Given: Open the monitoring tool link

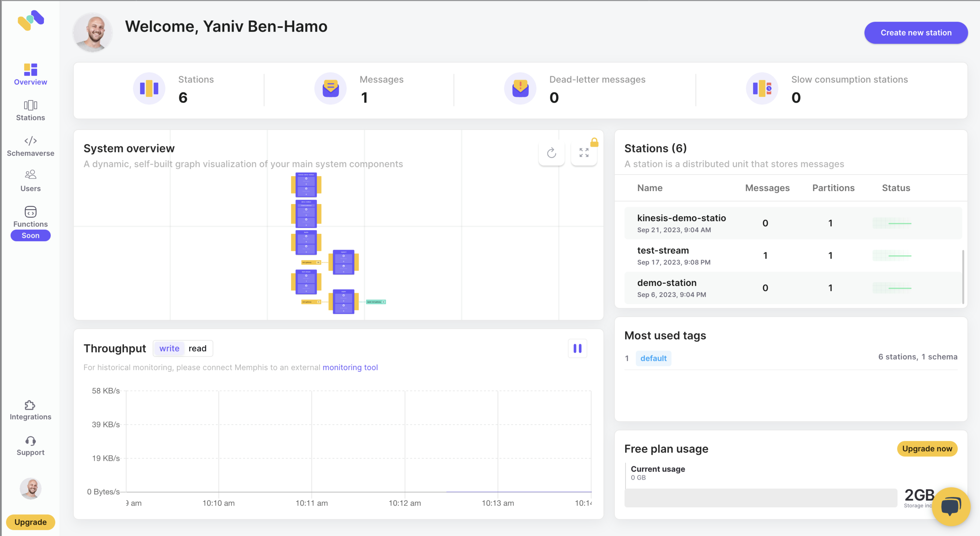Looking at the screenshot, I should tap(350, 367).
